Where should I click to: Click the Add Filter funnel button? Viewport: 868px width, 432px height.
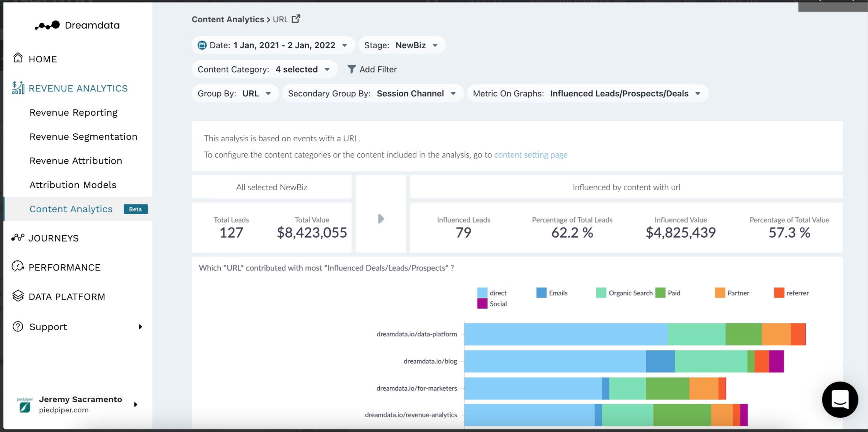(x=372, y=69)
